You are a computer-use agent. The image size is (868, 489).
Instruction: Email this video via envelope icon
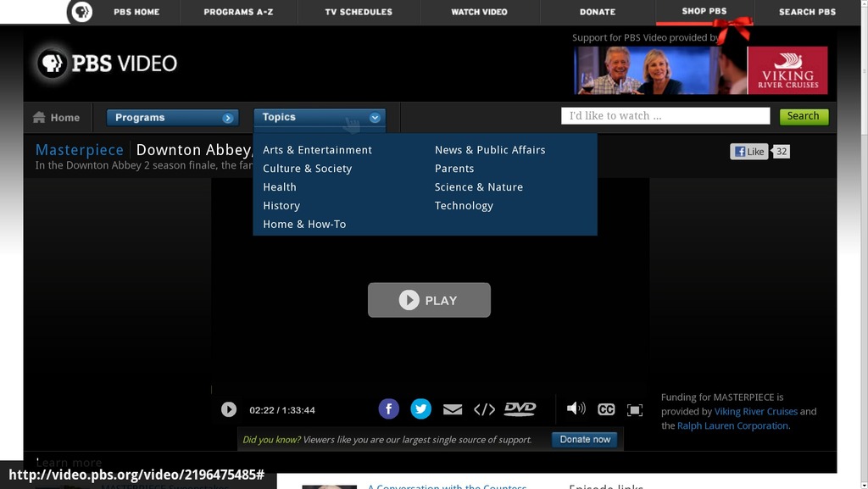coord(453,409)
